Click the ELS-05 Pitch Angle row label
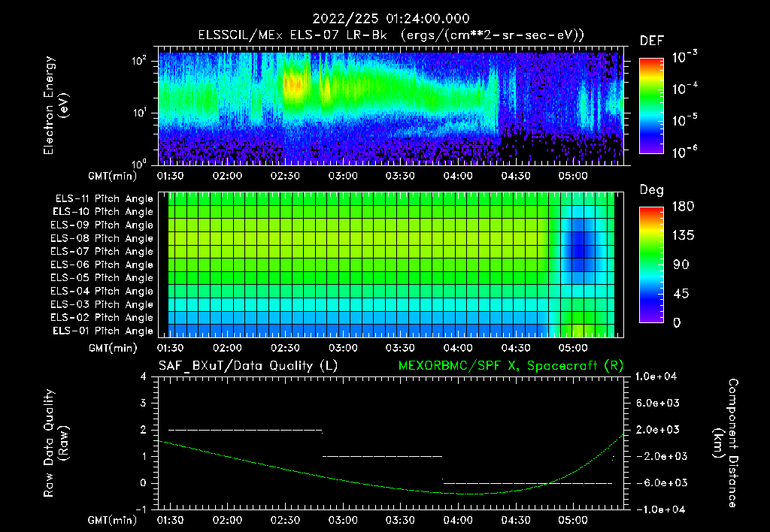Screen dimensions: 770x532 [x=102, y=278]
